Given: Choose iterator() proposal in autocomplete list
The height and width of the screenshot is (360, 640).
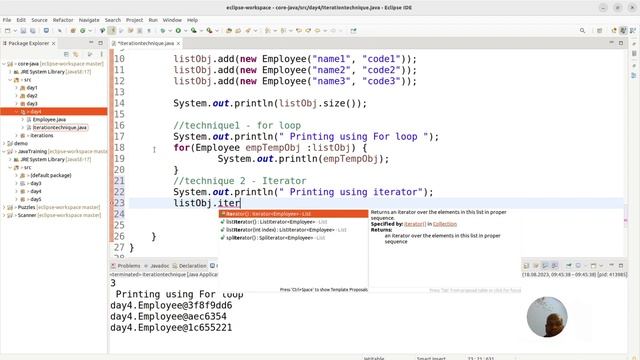Looking at the screenshot, I should click(x=293, y=214).
